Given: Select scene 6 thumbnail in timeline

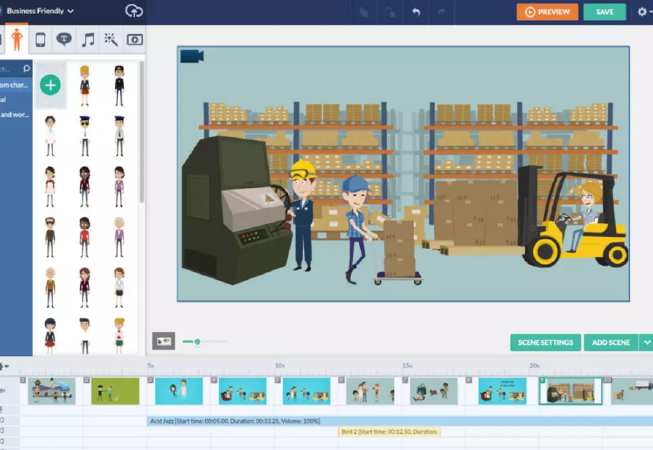Looking at the screenshot, I should [370, 391].
